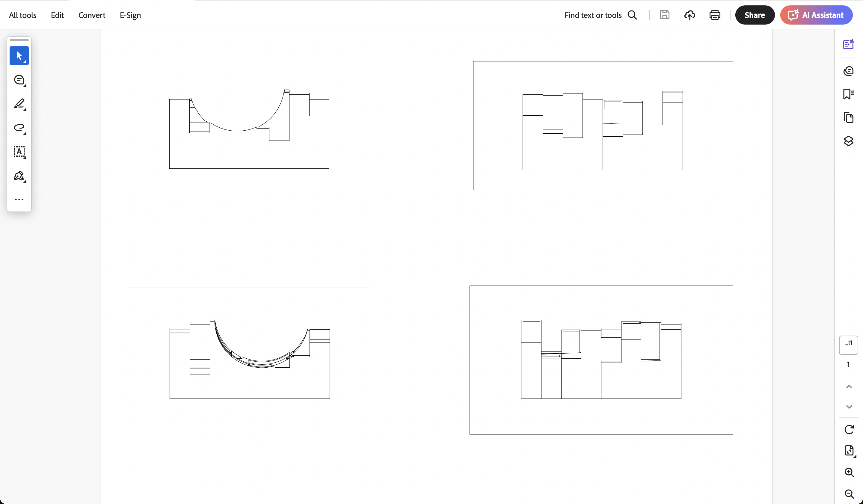Screen dimensions: 863x504
Task: Open the Comments panel in right rail
Action: pos(849,71)
